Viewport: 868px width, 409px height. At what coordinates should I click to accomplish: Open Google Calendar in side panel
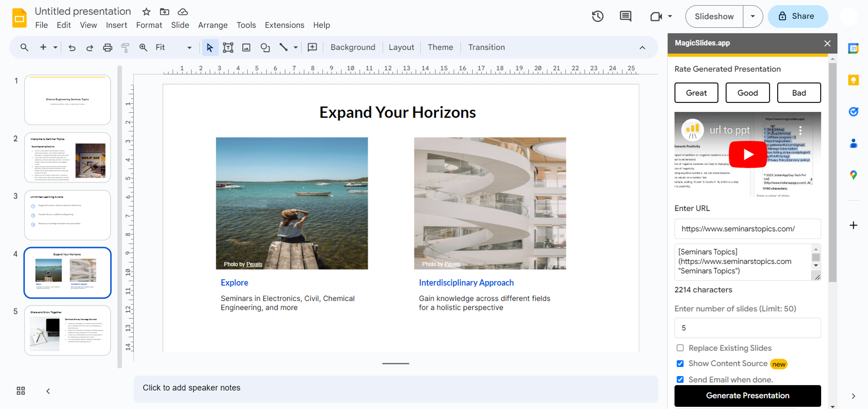point(853,48)
